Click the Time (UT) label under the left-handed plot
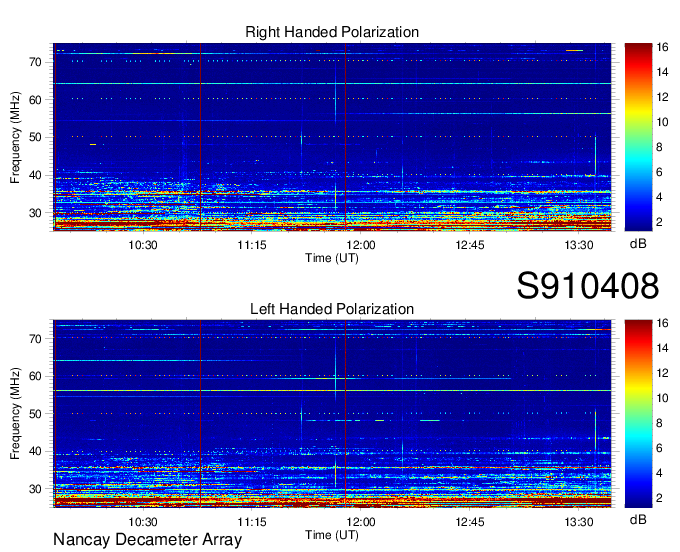This screenshot has width=680, height=552. (332, 535)
